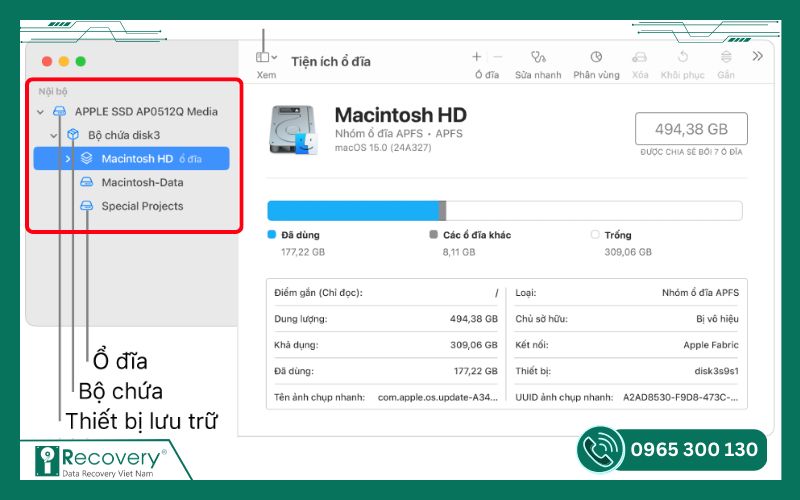Add a volume with the plus icon

[477, 57]
